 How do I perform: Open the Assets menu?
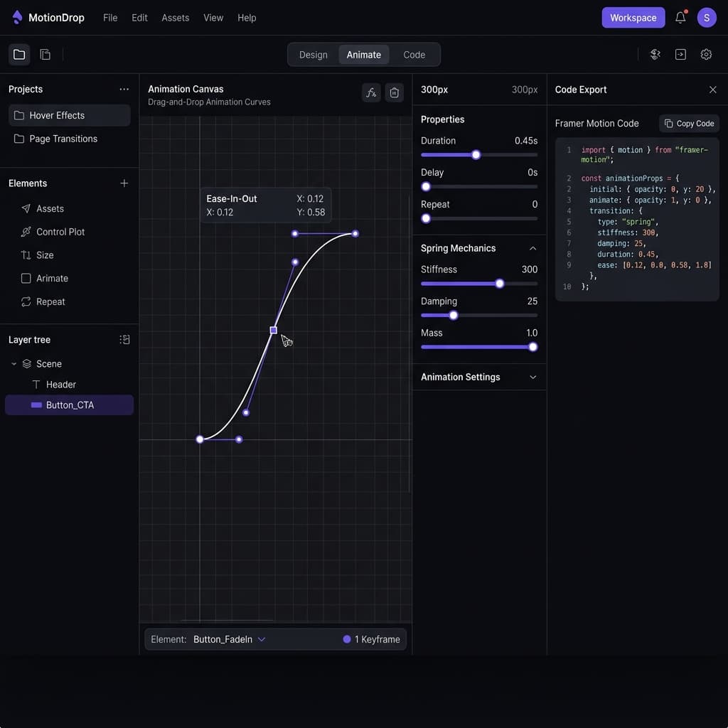coord(175,18)
